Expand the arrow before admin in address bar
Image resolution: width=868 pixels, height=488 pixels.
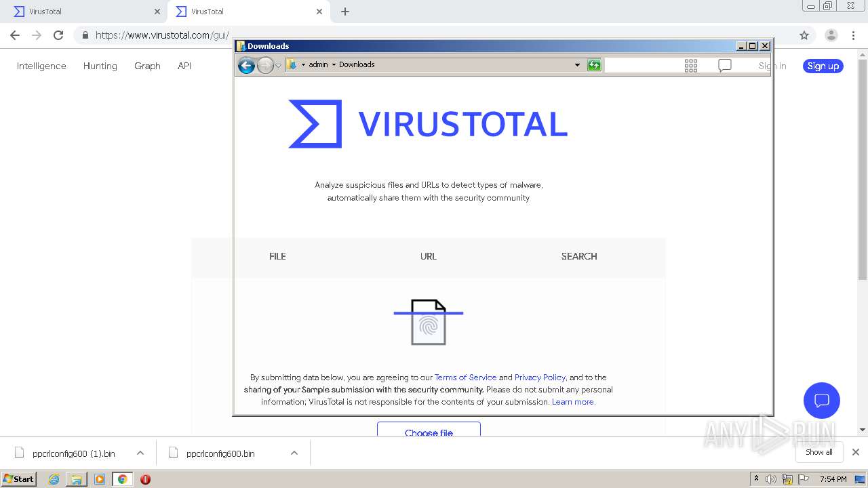pyautogui.click(x=303, y=65)
